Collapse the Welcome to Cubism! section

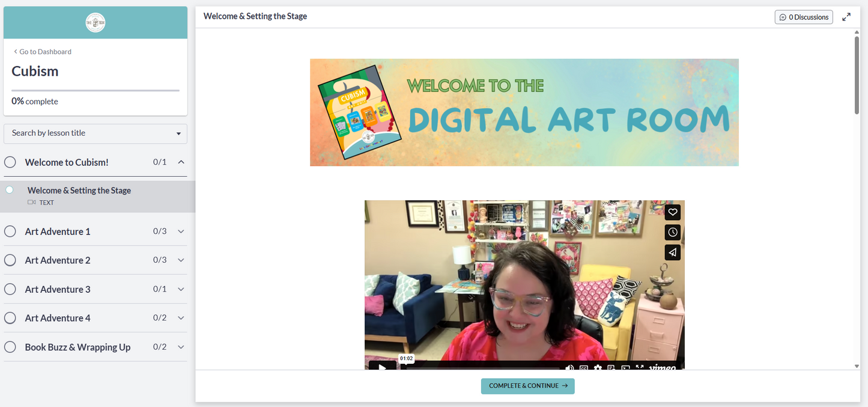(x=181, y=162)
